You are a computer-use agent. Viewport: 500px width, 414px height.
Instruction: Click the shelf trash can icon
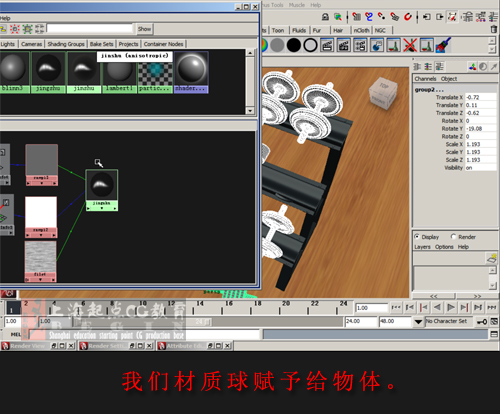pyautogui.click(x=494, y=29)
